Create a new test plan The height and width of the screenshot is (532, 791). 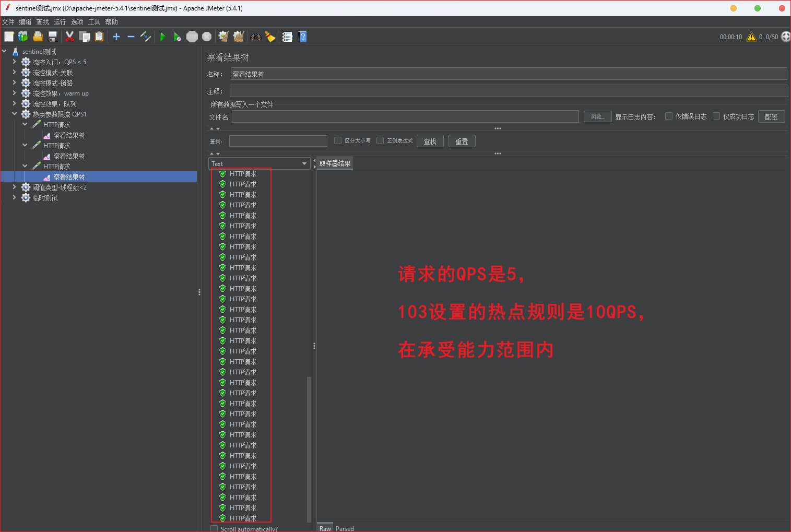click(9, 37)
